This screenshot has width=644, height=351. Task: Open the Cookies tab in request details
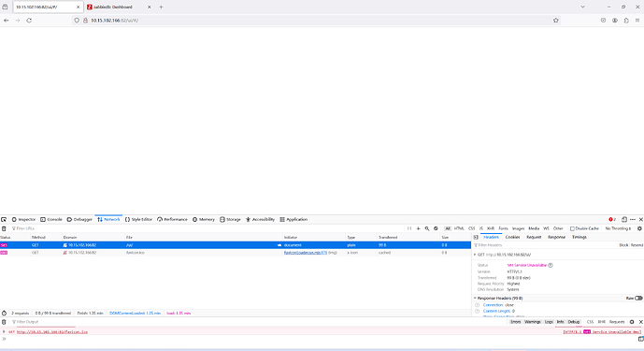click(x=512, y=238)
